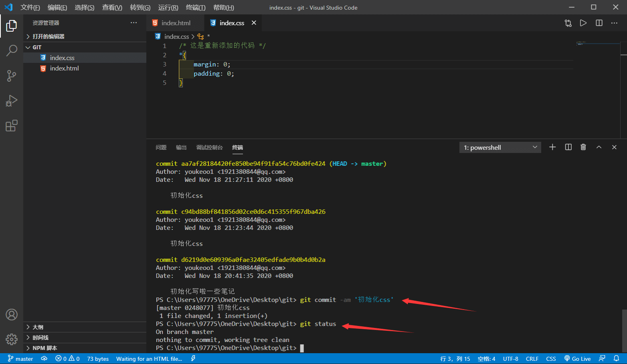Open editor More Actions ellipsis

click(x=614, y=23)
